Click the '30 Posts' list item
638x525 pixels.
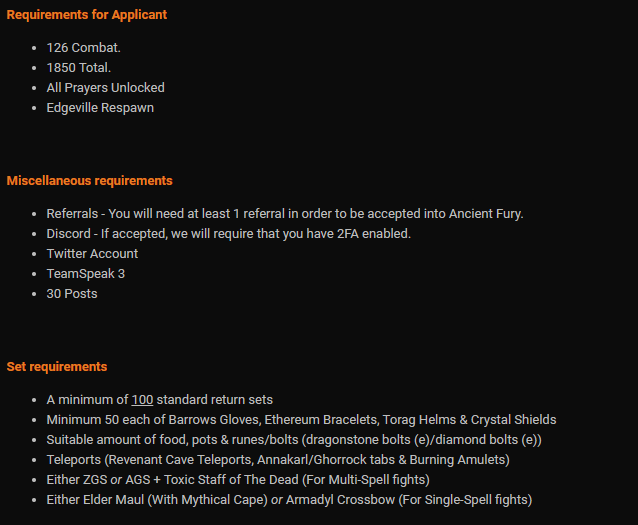(72, 294)
